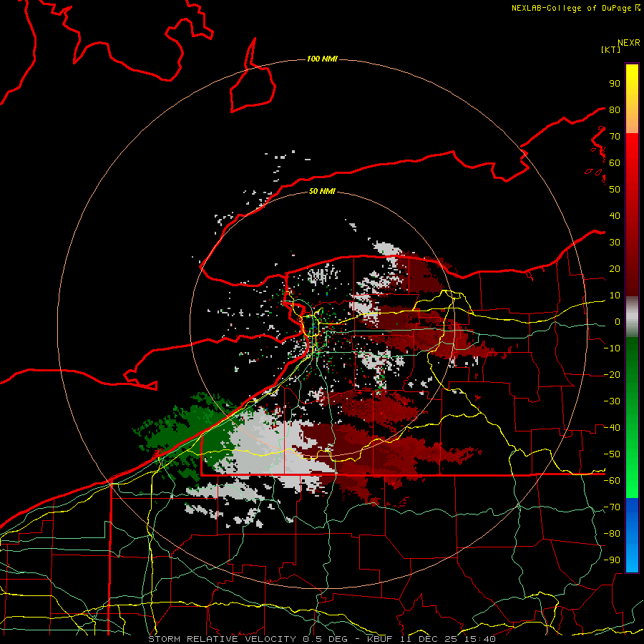Click the 100 NMI range ring label
This screenshot has height=644, width=644.
tap(322, 59)
